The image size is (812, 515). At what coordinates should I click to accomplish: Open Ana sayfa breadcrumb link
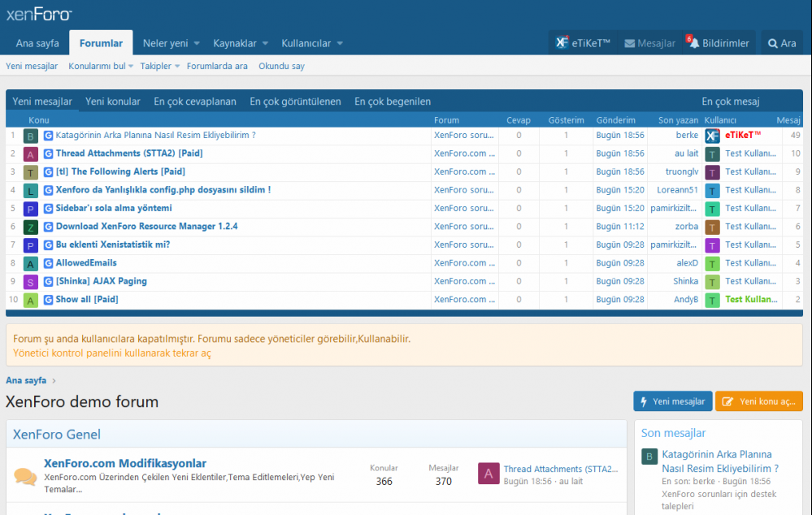point(26,380)
